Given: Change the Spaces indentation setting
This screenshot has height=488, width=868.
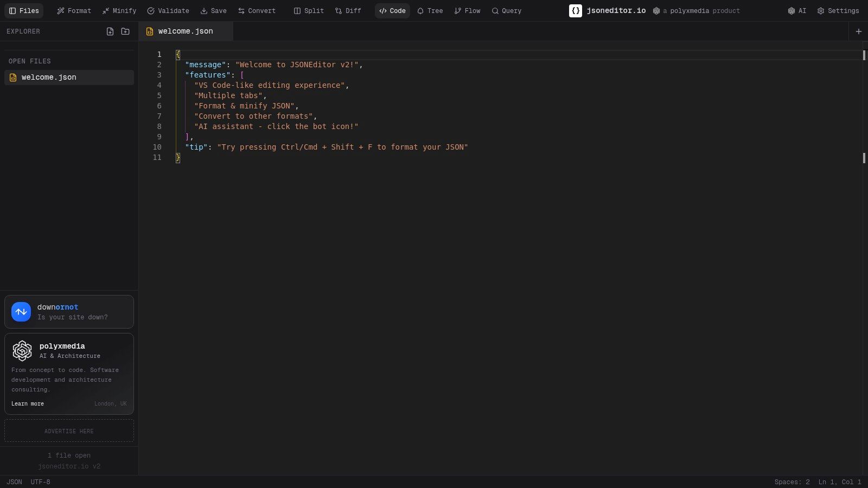Looking at the screenshot, I should [x=793, y=482].
